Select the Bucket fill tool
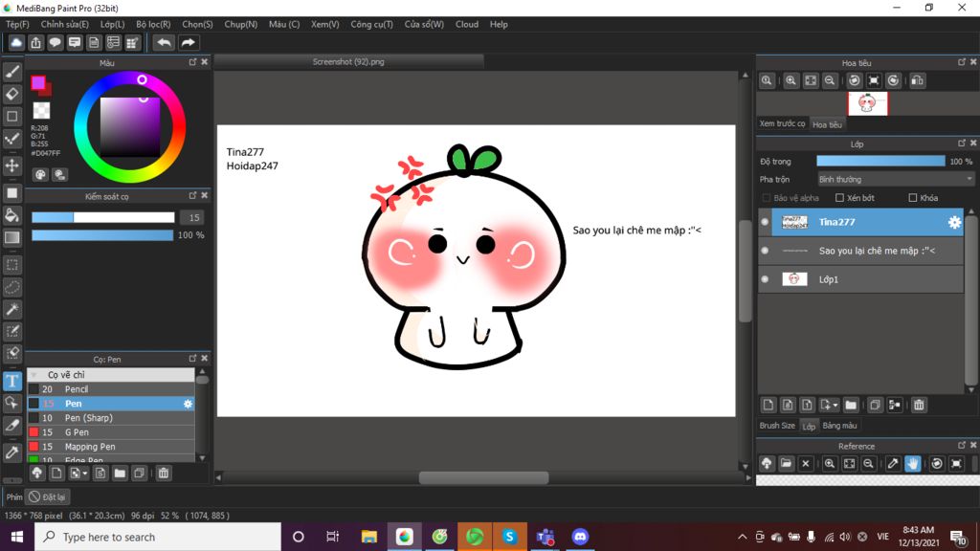Image resolution: width=980 pixels, height=551 pixels. [x=11, y=215]
